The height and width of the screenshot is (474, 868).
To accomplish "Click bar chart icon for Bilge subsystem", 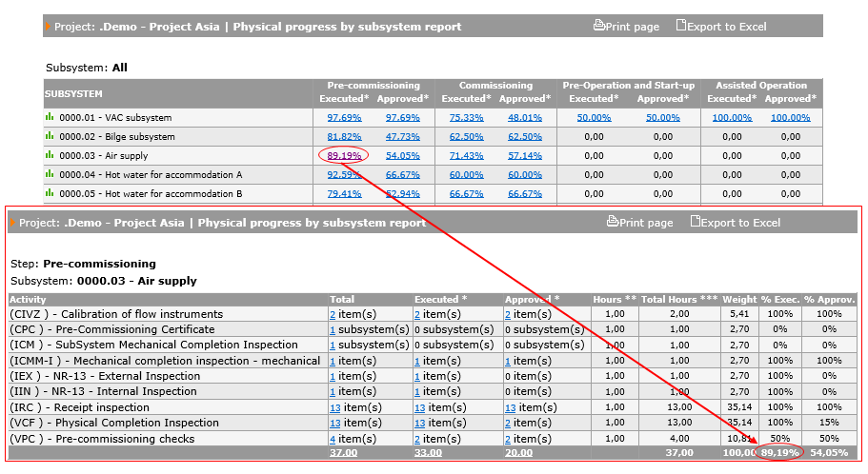I will [x=50, y=135].
